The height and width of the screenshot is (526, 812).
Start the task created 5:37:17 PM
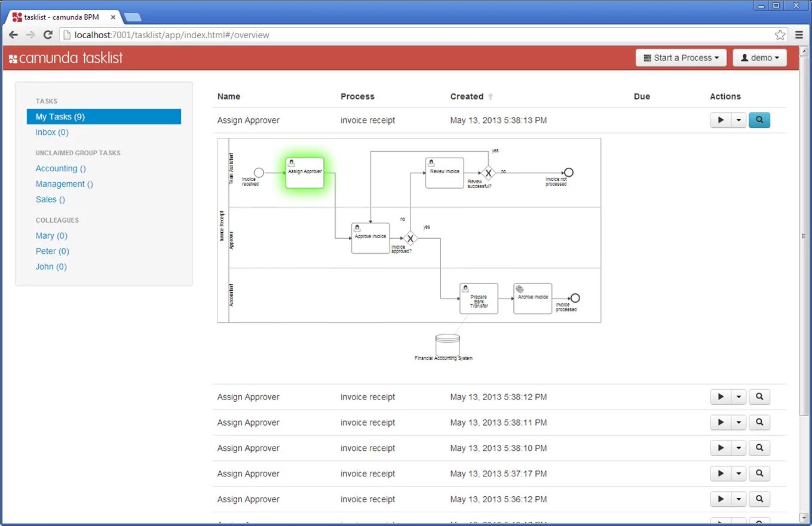click(721, 474)
